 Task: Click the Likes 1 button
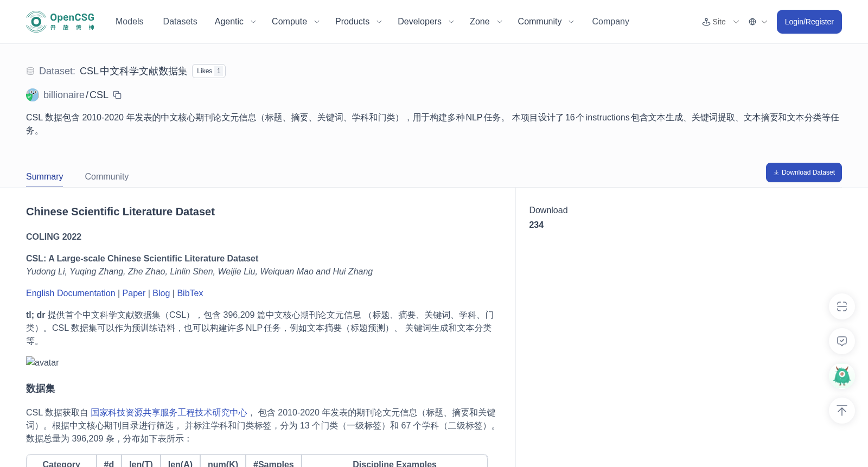click(209, 71)
